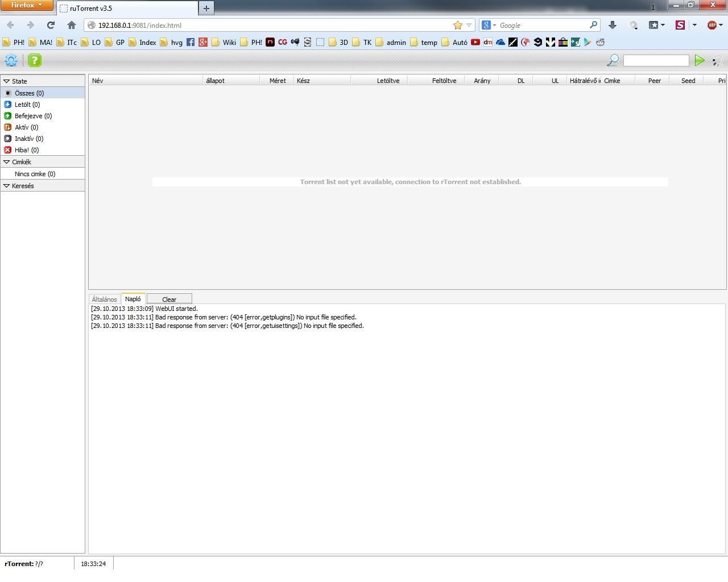Open ruTorrent settings gear icon
728x582 pixels.
(x=11, y=60)
